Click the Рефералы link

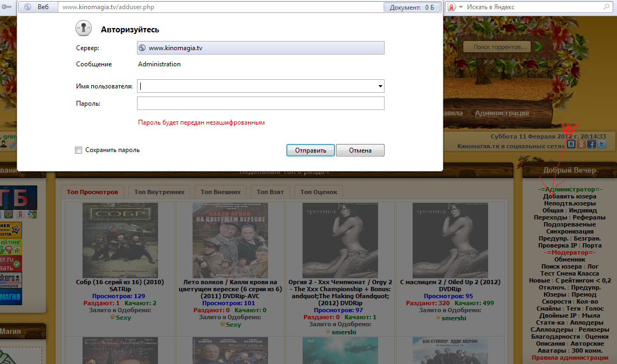588,217
